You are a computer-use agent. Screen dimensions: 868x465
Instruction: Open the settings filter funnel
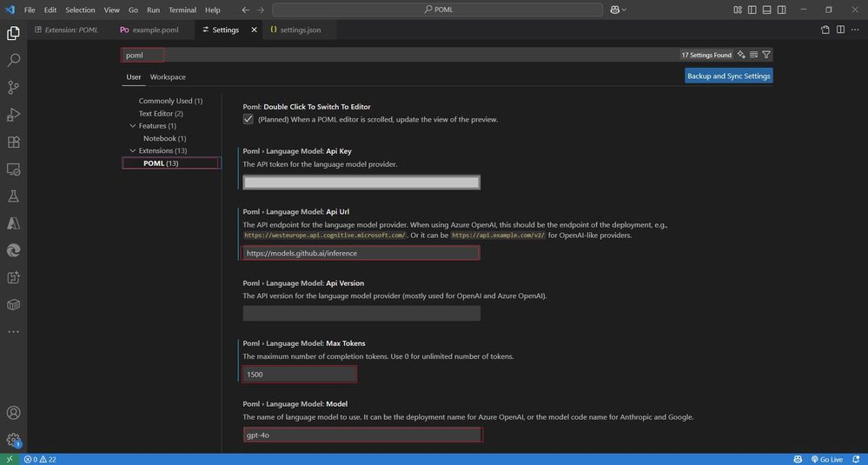(x=766, y=55)
